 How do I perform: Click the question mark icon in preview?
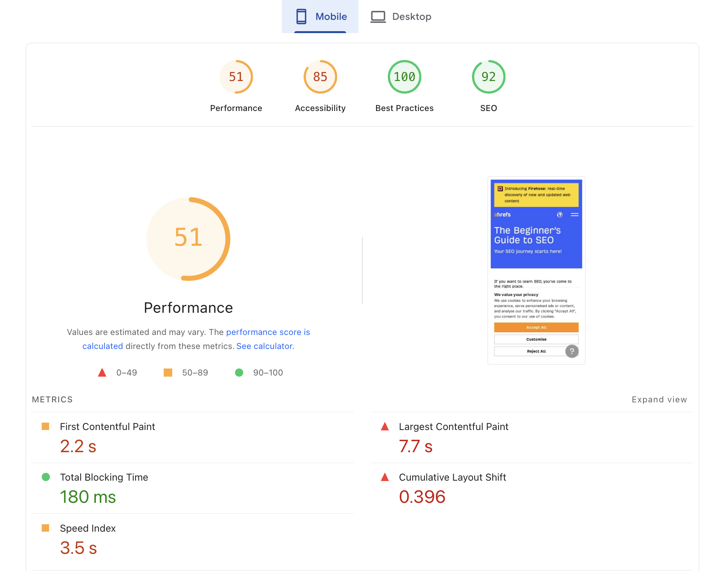tap(572, 351)
